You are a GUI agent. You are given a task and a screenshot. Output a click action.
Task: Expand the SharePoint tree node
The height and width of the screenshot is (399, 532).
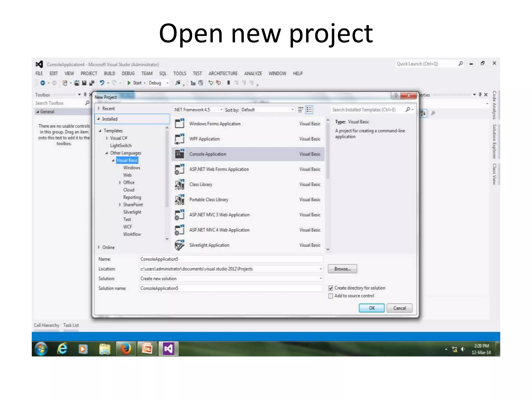(120, 205)
